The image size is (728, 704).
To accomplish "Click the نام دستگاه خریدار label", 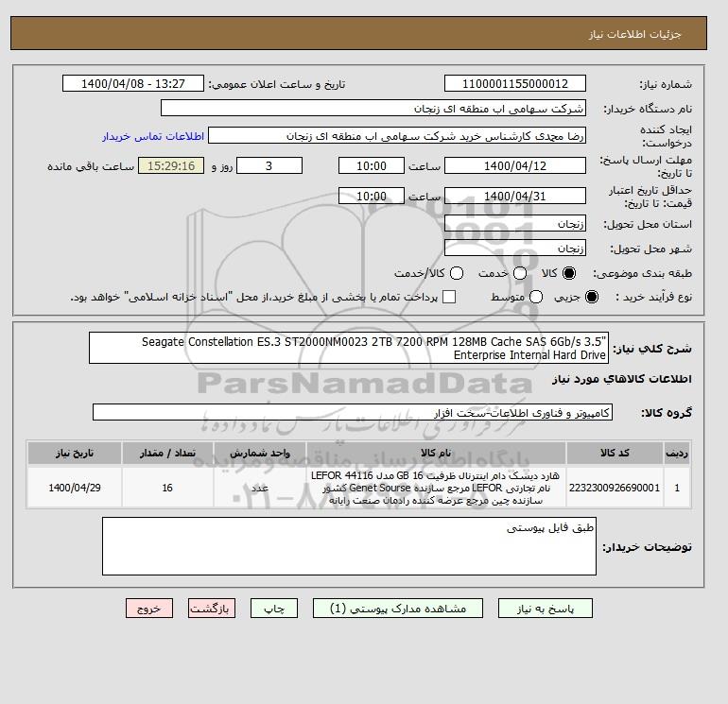I will [x=648, y=109].
